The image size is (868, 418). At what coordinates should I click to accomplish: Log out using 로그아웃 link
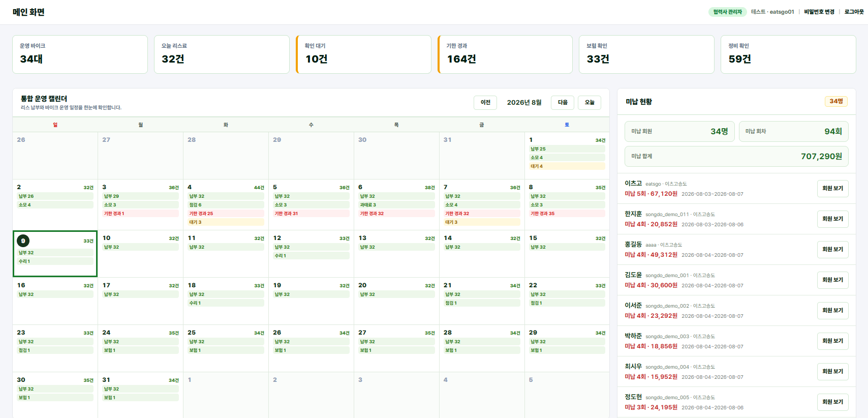(854, 12)
